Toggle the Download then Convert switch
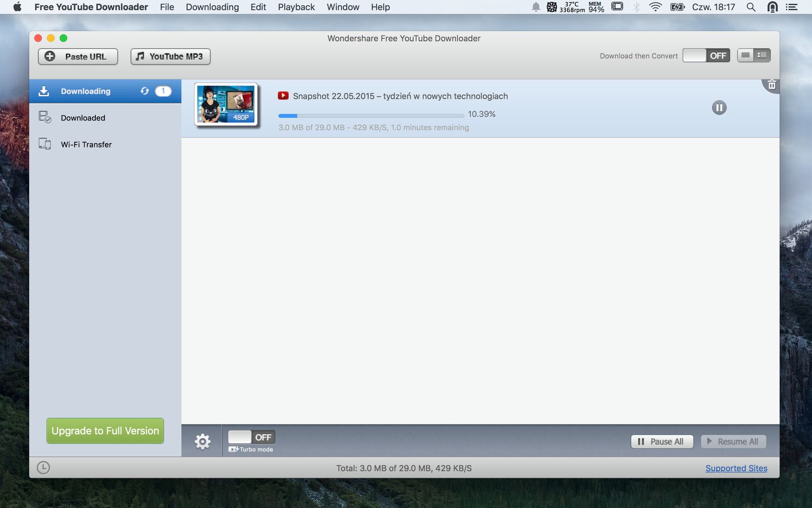 tap(706, 56)
